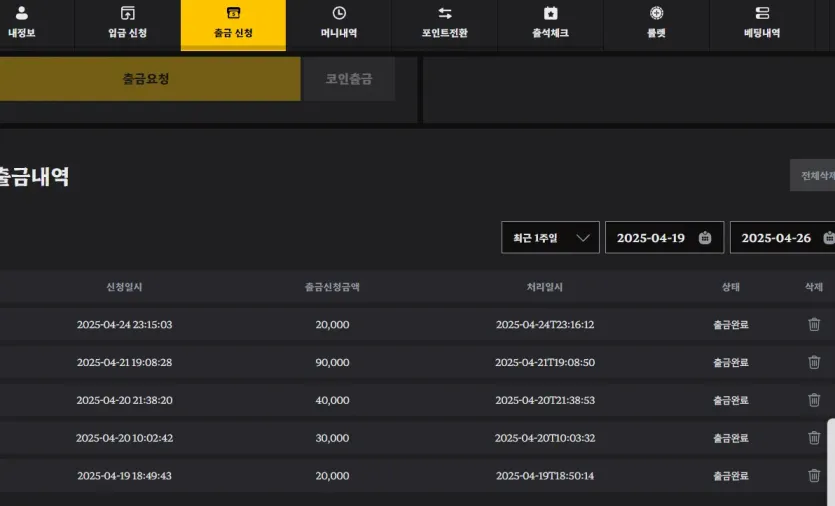
Task: Go to 포인트전환 menu label
Action: (x=445, y=33)
